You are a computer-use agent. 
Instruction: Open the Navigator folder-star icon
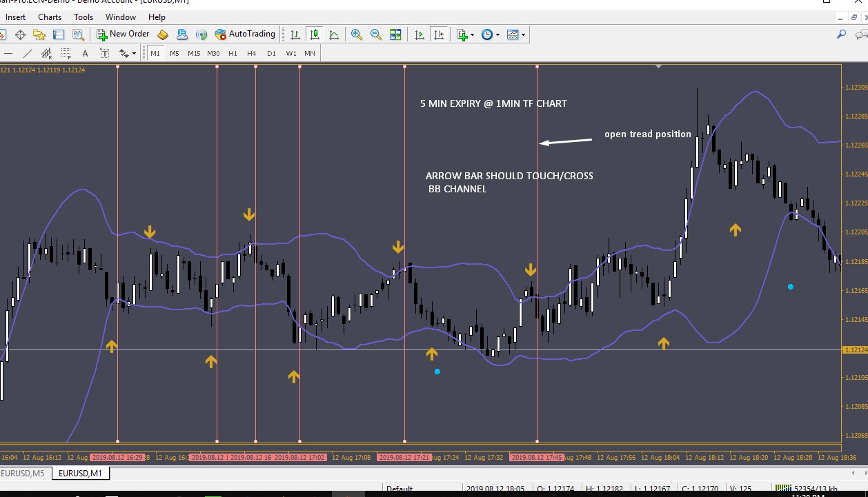(x=39, y=34)
